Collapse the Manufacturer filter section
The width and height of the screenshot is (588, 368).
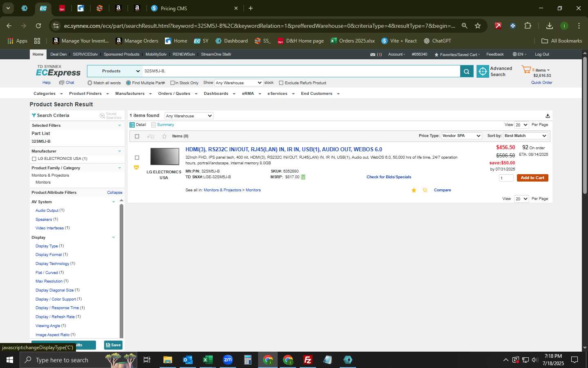point(120,151)
